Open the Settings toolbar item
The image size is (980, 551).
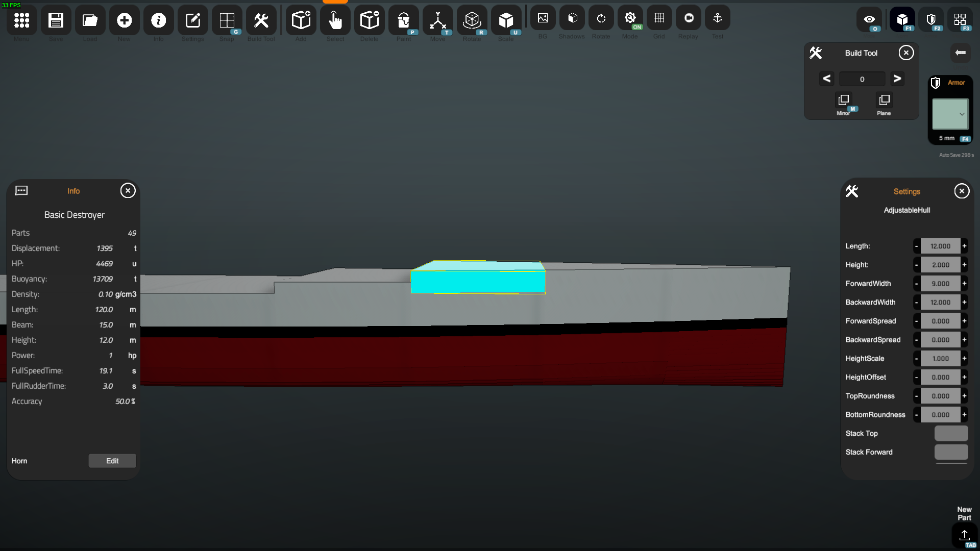click(x=192, y=21)
